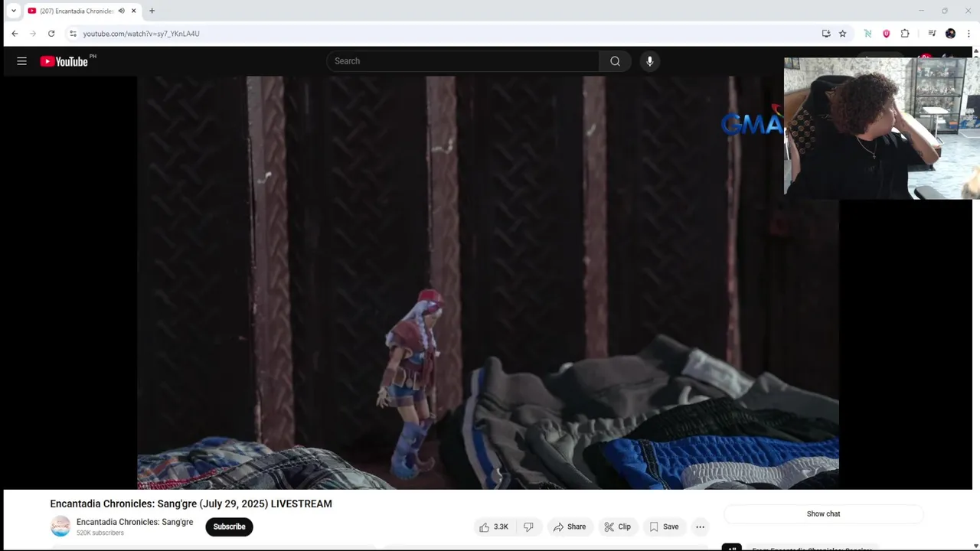The height and width of the screenshot is (551, 980).
Task: Click the address bar URL
Action: (x=142, y=34)
